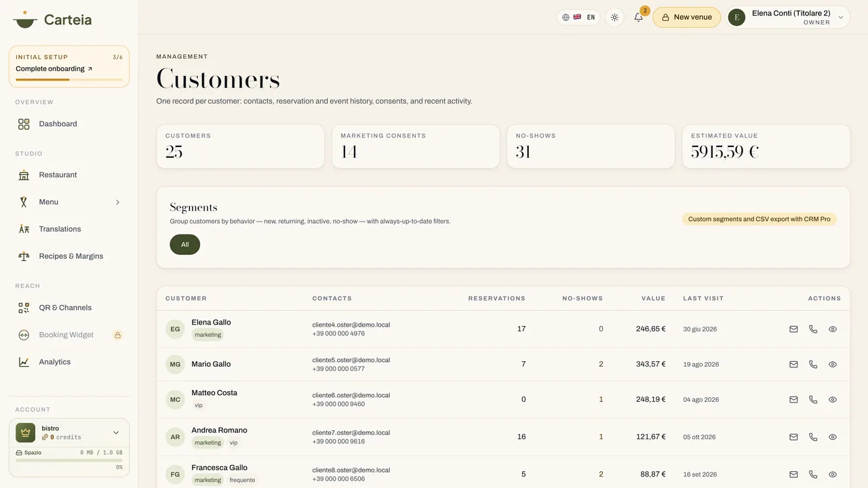Click the vip tag on Matteo Costa
868x488 pixels.
[199, 405]
